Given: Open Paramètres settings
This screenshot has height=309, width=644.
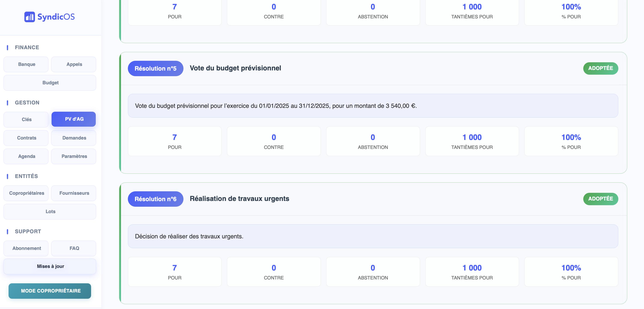Looking at the screenshot, I should coord(74,156).
